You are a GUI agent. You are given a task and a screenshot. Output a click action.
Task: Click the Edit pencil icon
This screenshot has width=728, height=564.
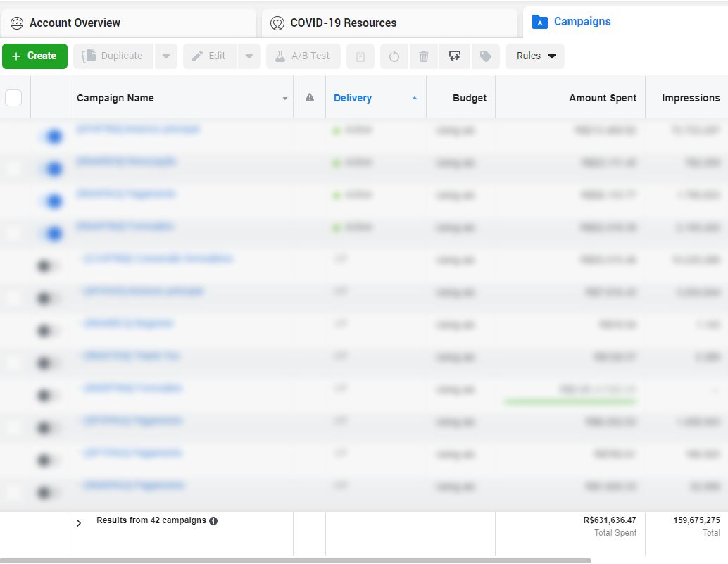[197, 56]
